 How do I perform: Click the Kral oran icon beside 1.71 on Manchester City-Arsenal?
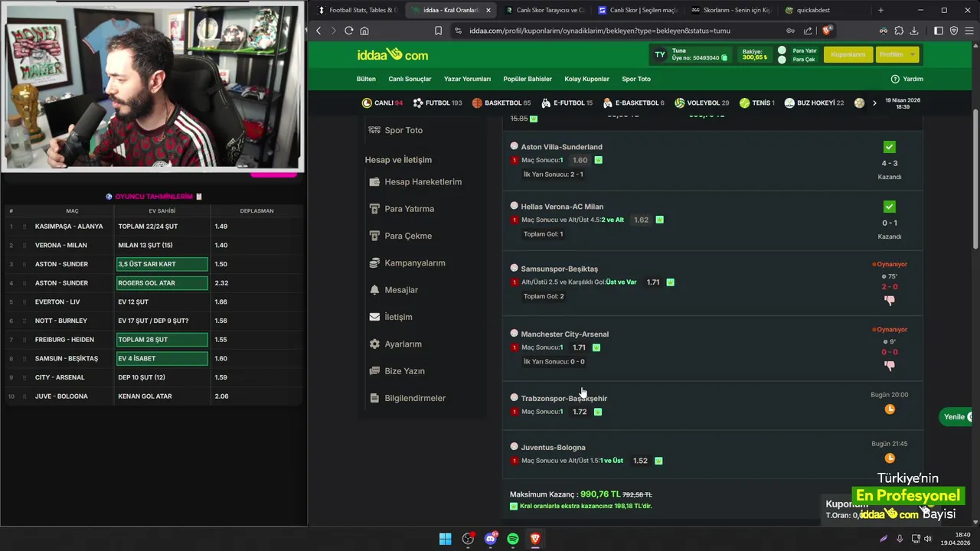point(596,347)
